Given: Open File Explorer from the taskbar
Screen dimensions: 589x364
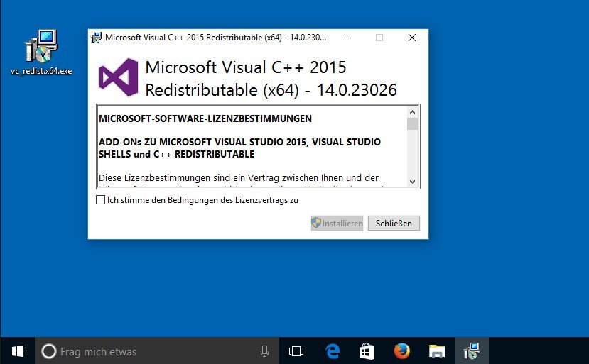Looking at the screenshot, I should click(436, 351).
